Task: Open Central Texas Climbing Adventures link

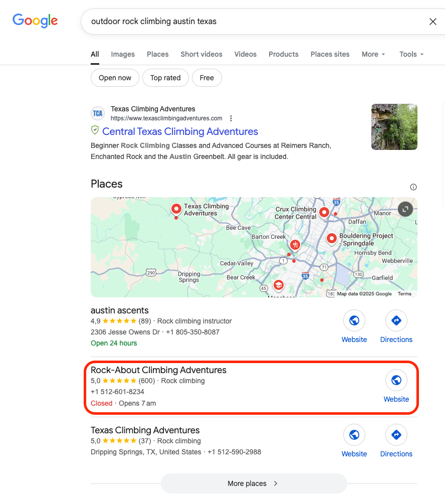Action: [x=180, y=131]
